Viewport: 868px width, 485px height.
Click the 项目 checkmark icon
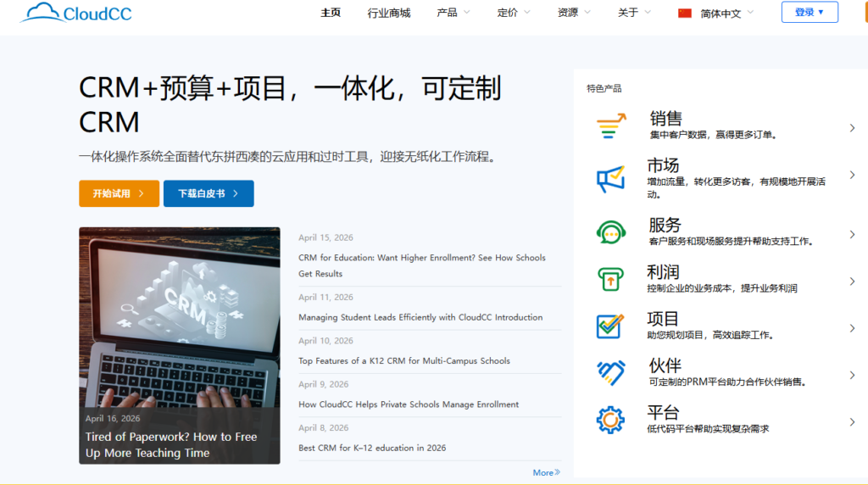pyautogui.click(x=610, y=326)
